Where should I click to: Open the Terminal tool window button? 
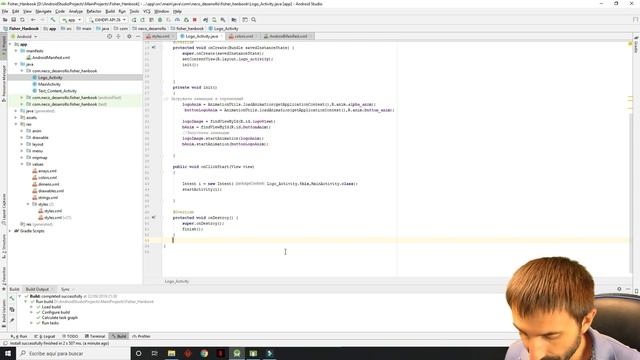point(95,336)
